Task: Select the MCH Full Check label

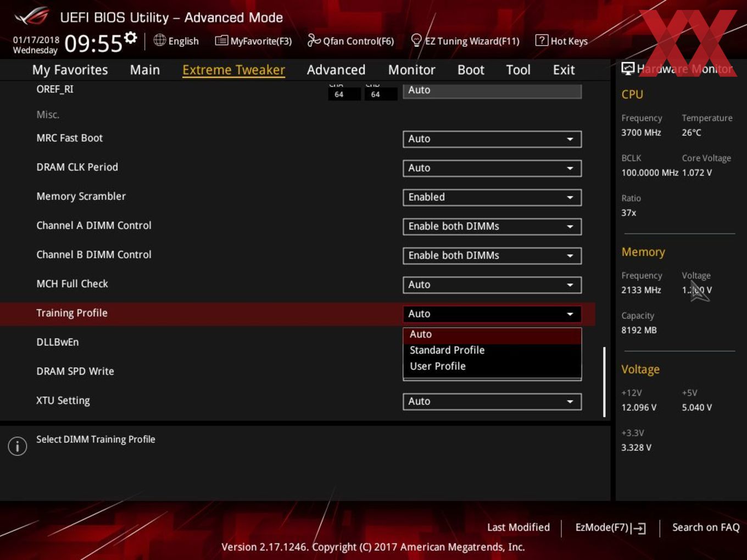Action: [x=72, y=284]
